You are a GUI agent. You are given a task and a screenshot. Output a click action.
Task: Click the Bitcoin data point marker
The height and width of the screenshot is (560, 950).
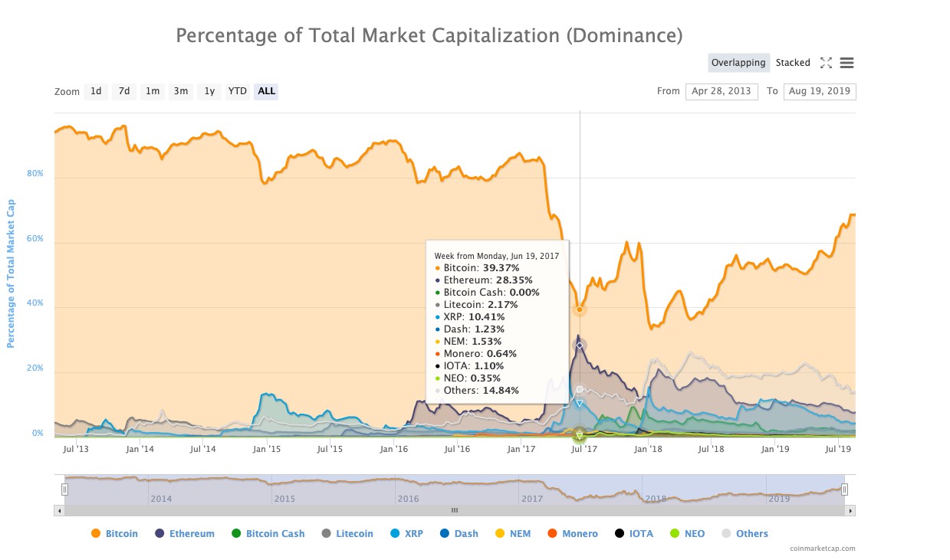click(x=580, y=310)
